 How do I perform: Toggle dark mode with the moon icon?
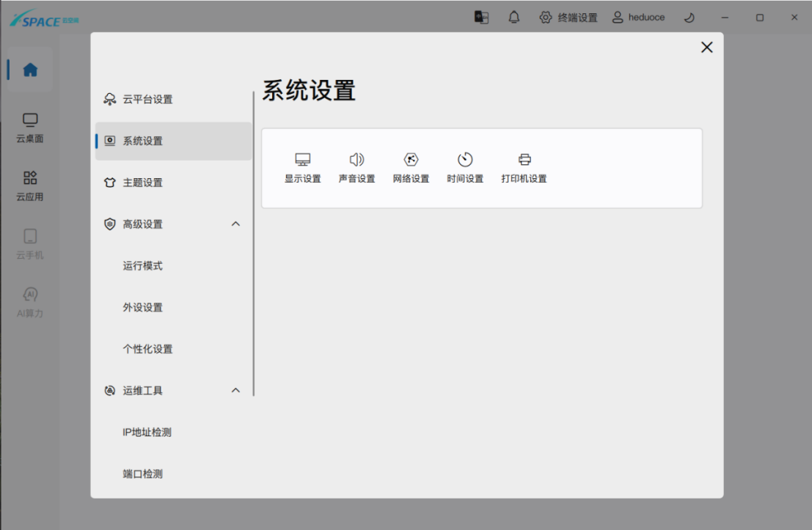point(689,18)
